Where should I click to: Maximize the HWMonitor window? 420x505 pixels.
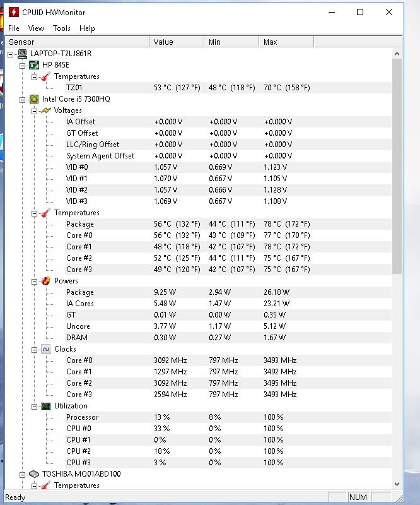(x=360, y=12)
